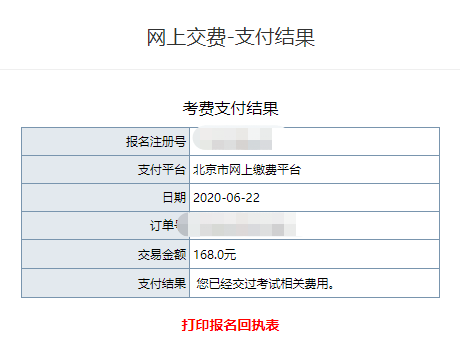The height and width of the screenshot is (362, 460).
Task: Click empty area of the 日期 value cell
Action: (x=350, y=198)
